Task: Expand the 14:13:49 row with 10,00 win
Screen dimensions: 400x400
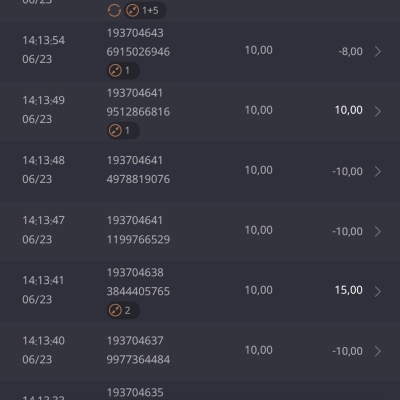Action: pos(378,111)
